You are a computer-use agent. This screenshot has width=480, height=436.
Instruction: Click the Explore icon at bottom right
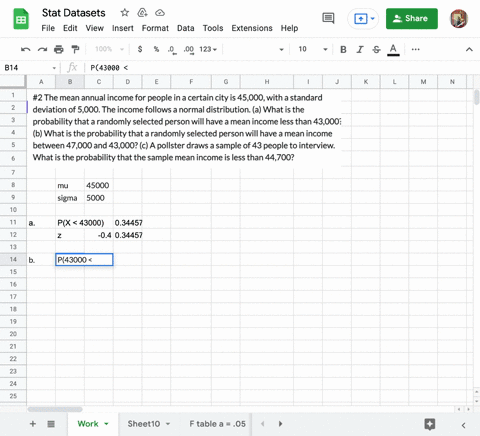coord(430,424)
